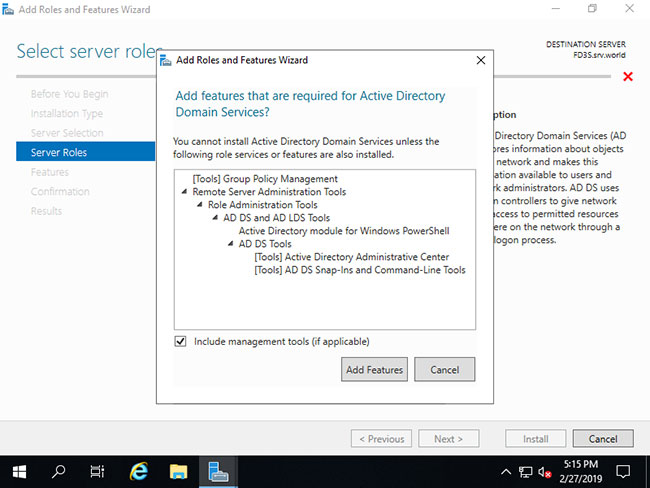Open the clock showing 5:15 PM
This screenshot has height=488, width=650.
580,472
